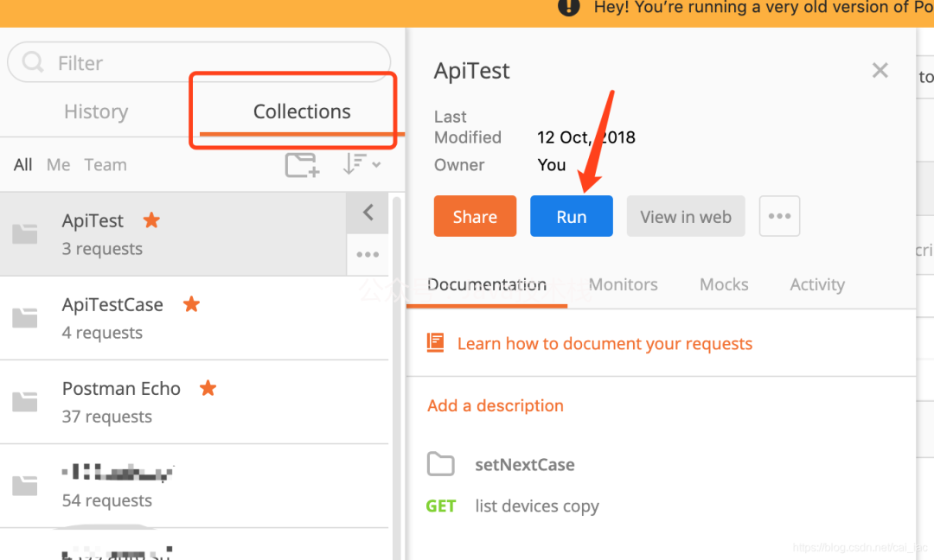Click the orange Share button

pos(475,216)
